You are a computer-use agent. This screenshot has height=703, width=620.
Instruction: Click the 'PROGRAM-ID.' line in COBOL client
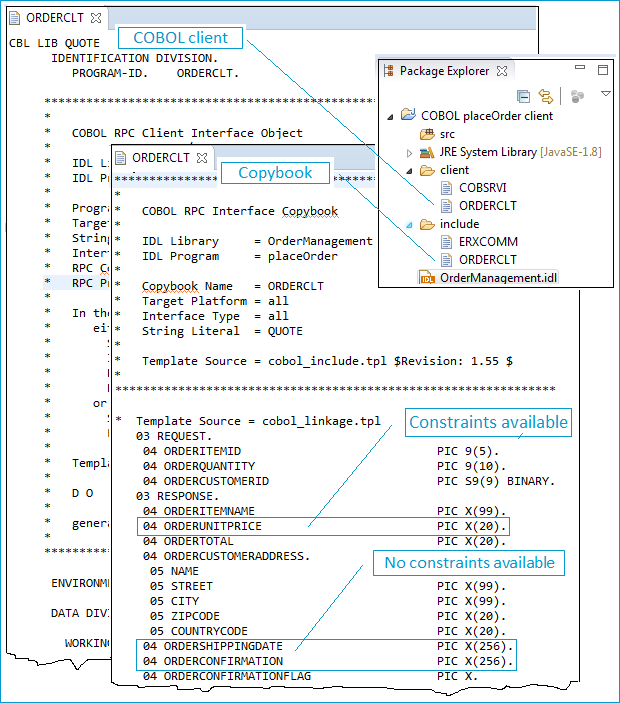point(156,73)
